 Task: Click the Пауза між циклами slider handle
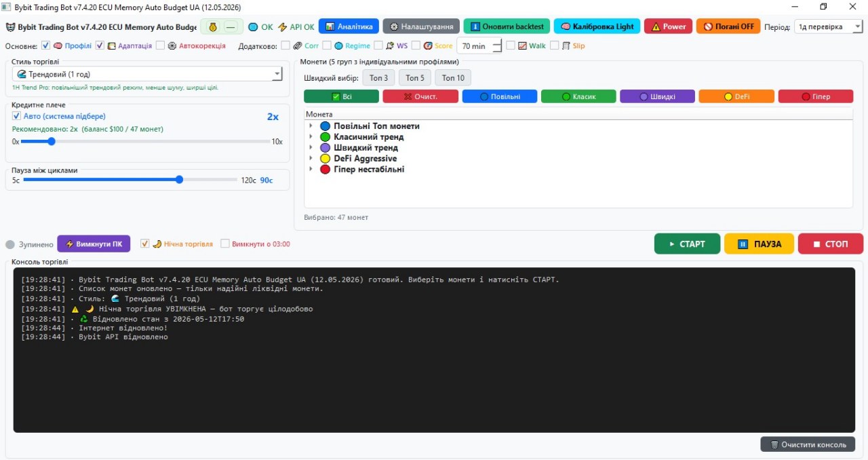coord(179,180)
